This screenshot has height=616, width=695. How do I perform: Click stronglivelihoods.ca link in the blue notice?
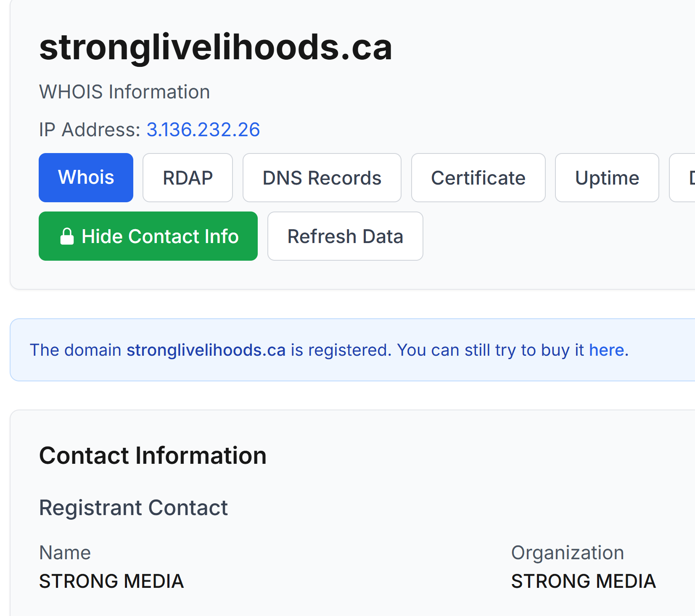(x=206, y=350)
